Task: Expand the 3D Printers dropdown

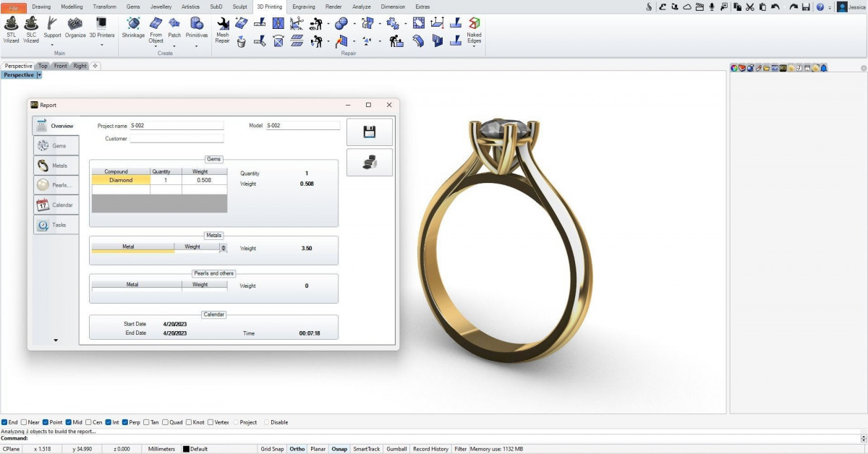Action: point(101,45)
